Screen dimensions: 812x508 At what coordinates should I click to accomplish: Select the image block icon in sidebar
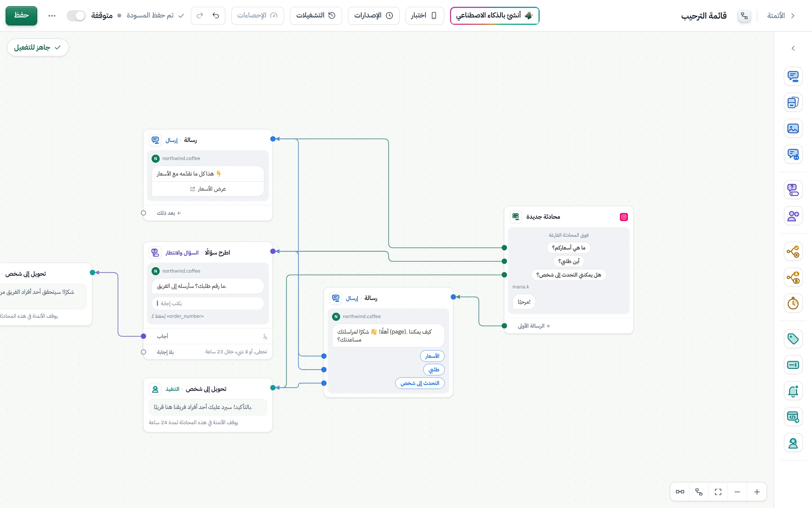[x=793, y=128]
